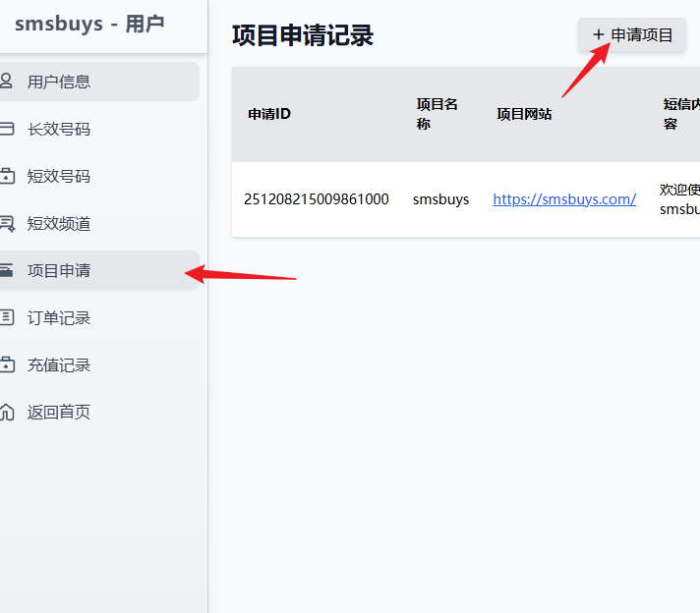Click the 项目网站 column header
This screenshot has height=613, width=700.
coord(524,114)
